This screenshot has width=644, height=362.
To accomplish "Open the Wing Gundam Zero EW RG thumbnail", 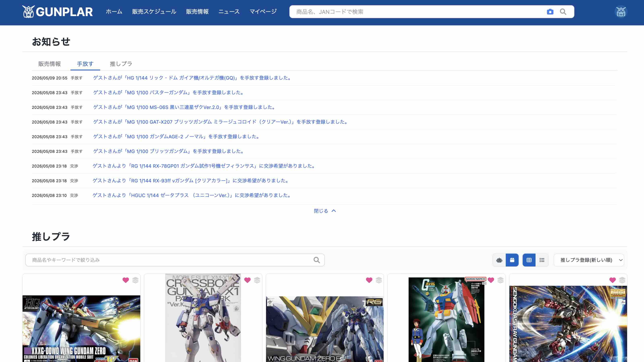I will [x=325, y=329].
